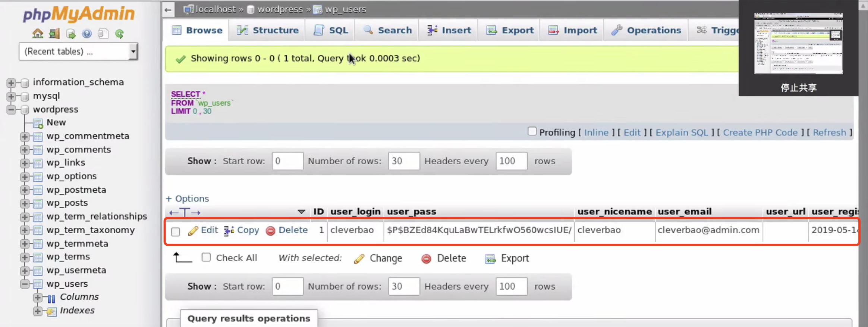Click the New table icon in tree

(x=38, y=123)
